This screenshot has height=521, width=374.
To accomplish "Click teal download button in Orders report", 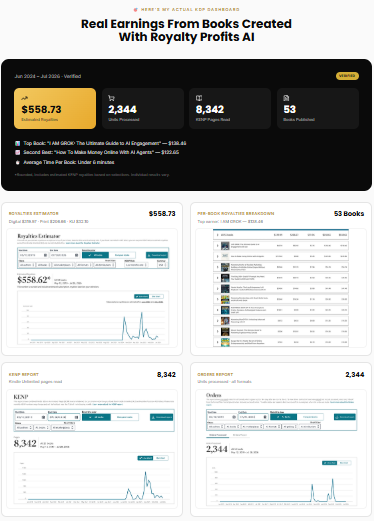I will [345, 417].
